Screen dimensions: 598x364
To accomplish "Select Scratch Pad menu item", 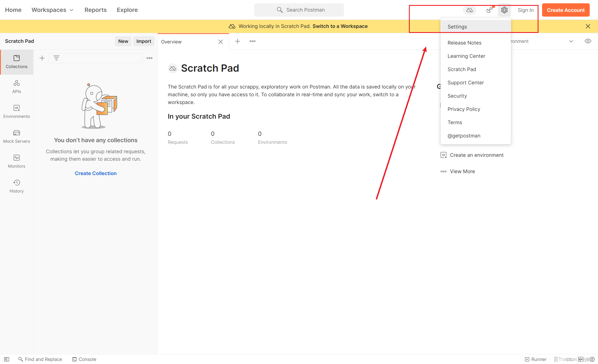I will pyautogui.click(x=476, y=69).
